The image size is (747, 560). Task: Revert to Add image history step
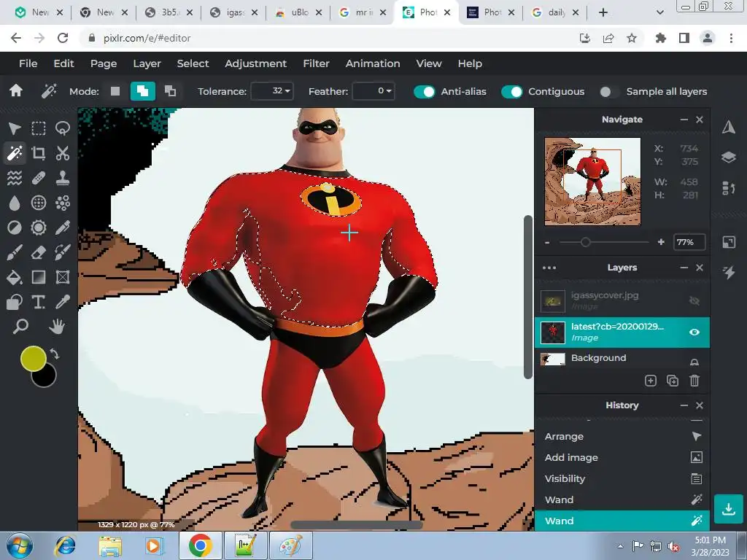622,458
